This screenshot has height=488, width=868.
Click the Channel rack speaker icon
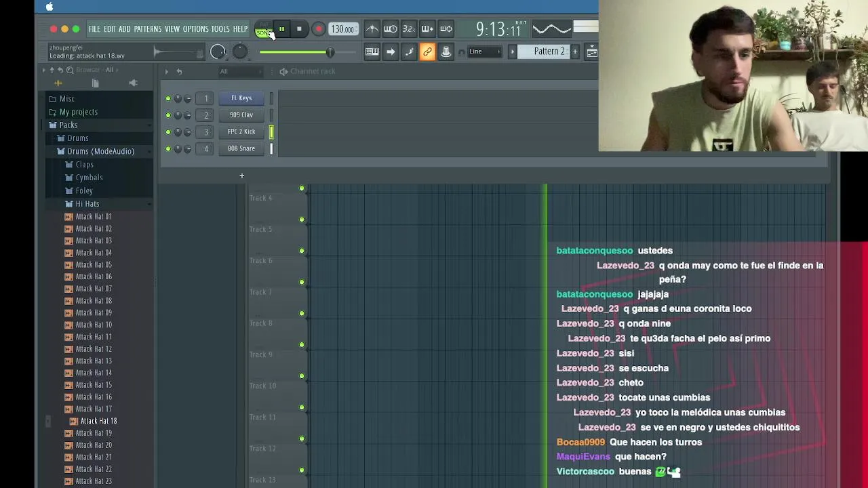click(283, 71)
